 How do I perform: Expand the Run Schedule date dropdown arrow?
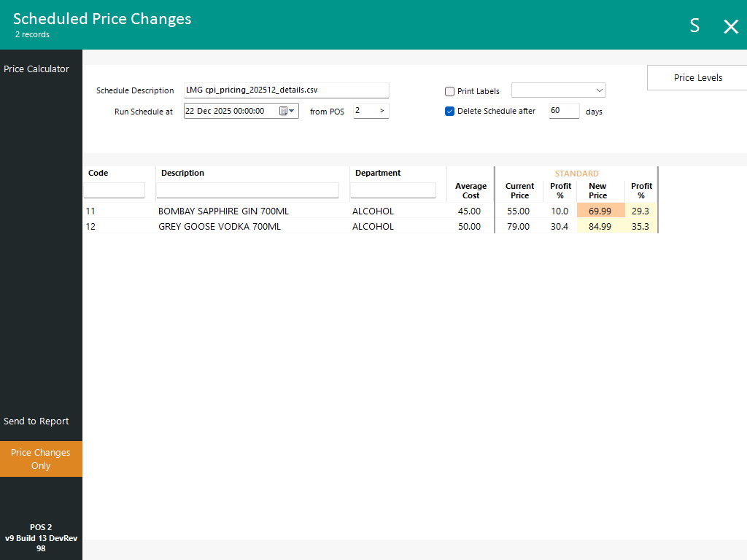(x=292, y=111)
